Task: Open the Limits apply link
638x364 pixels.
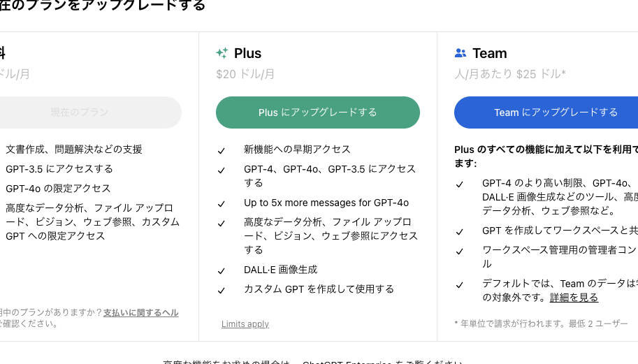Action: pyautogui.click(x=245, y=324)
